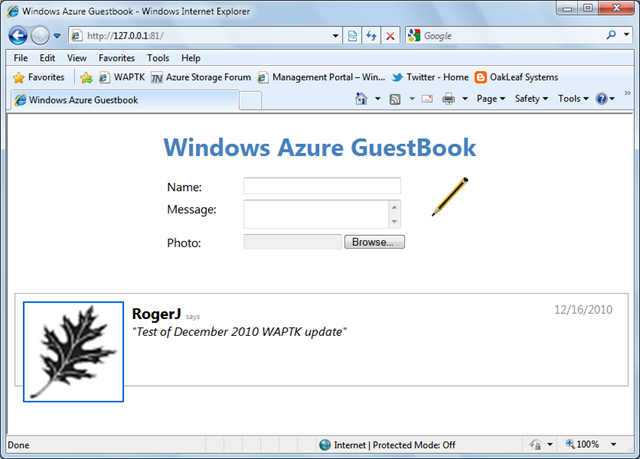Screen dimensions: 640x459
Task: Open the Tools menu in menu bar
Action: click(158, 58)
